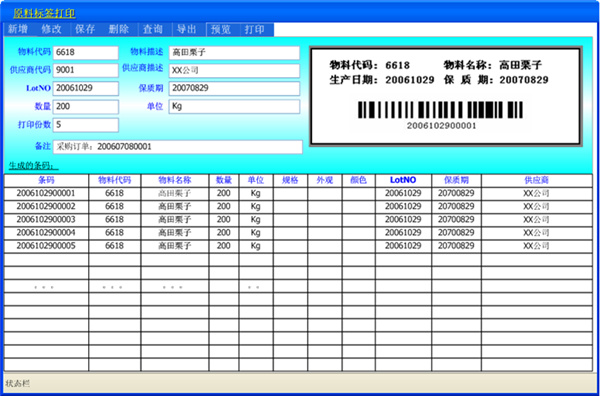Click the 备注 remarks field
The height and width of the screenshot is (396, 600).
click(x=178, y=147)
